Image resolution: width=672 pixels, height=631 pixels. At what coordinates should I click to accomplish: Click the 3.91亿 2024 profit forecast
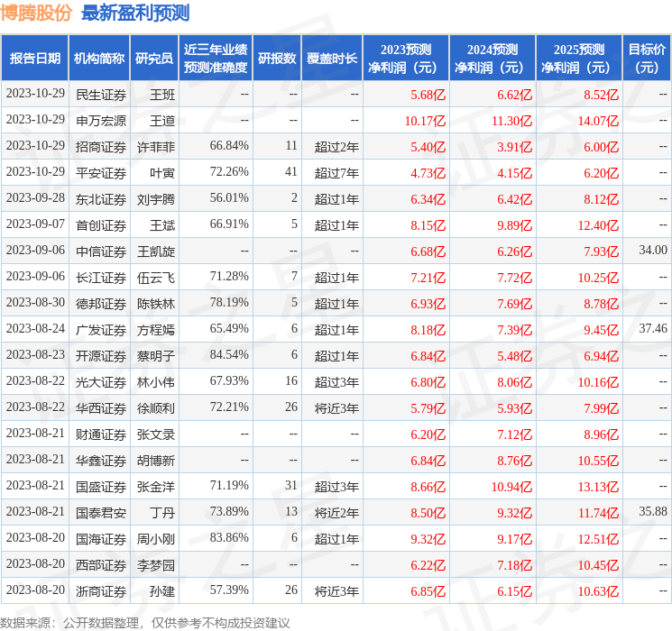(515, 147)
